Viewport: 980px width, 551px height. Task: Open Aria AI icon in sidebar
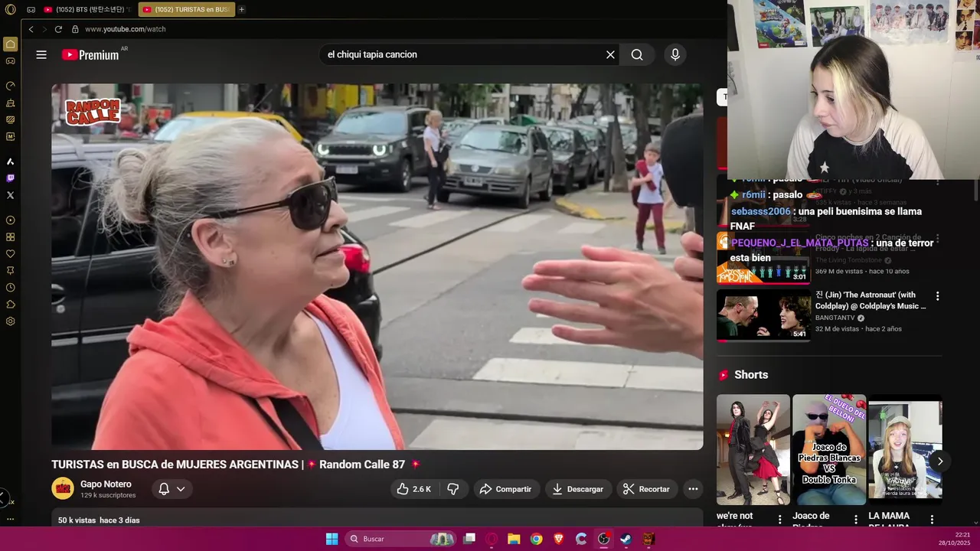(10, 161)
